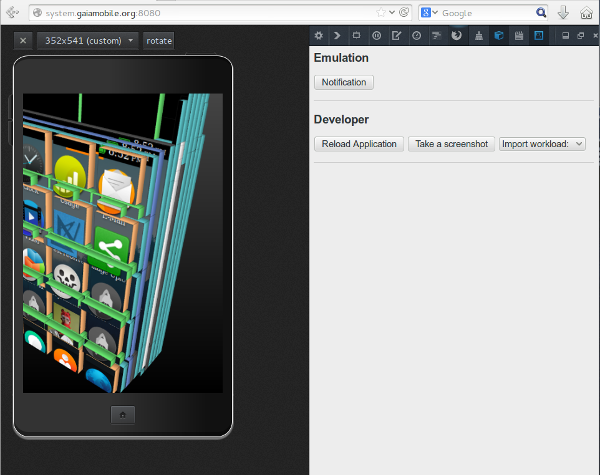Open the Debugger panel

[377, 36]
